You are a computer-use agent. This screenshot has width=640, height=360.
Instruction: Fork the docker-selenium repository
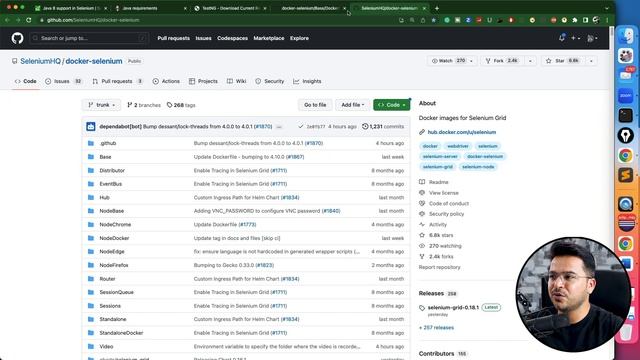click(x=502, y=61)
